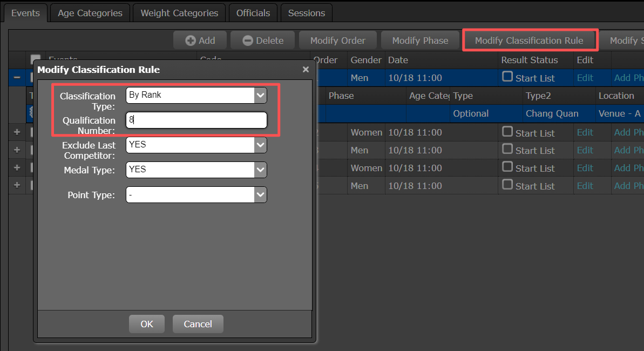Click the Delete button with minus icon
Viewport: 644px width, 351px height.
pyautogui.click(x=263, y=40)
